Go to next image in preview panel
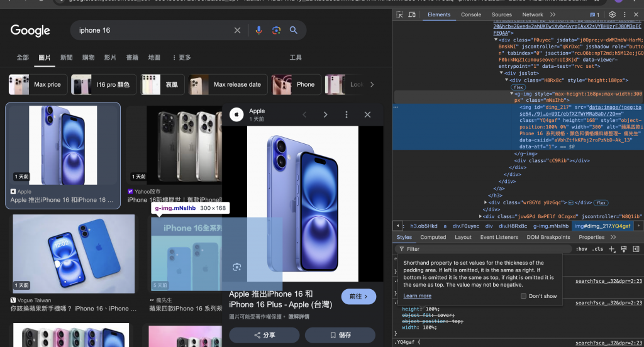This screenshot has height=347, width=644. tap(325, 114)
